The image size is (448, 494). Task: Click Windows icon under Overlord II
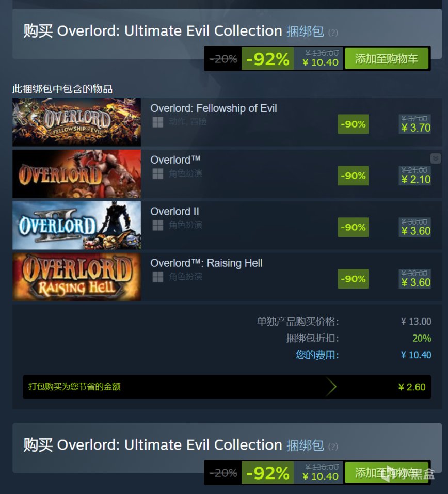(158, 225)
